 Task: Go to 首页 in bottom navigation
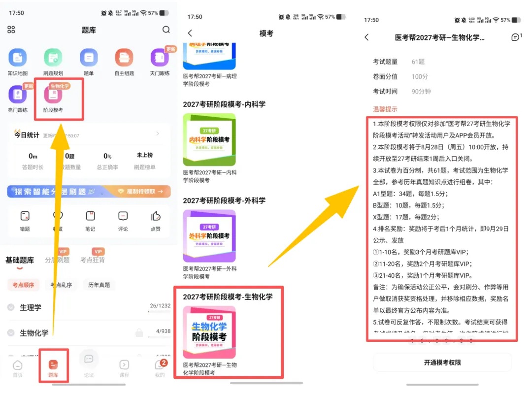click(18, 368)
